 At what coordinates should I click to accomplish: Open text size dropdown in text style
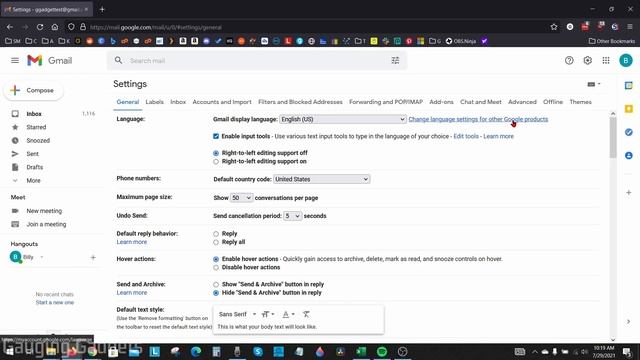[268, 314]
